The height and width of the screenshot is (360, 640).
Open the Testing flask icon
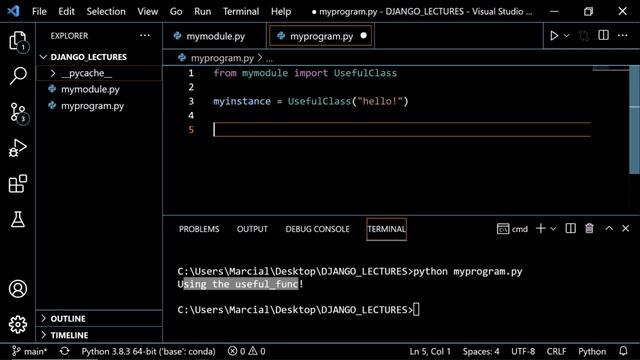pyautogui.click(x=18, y=219)
